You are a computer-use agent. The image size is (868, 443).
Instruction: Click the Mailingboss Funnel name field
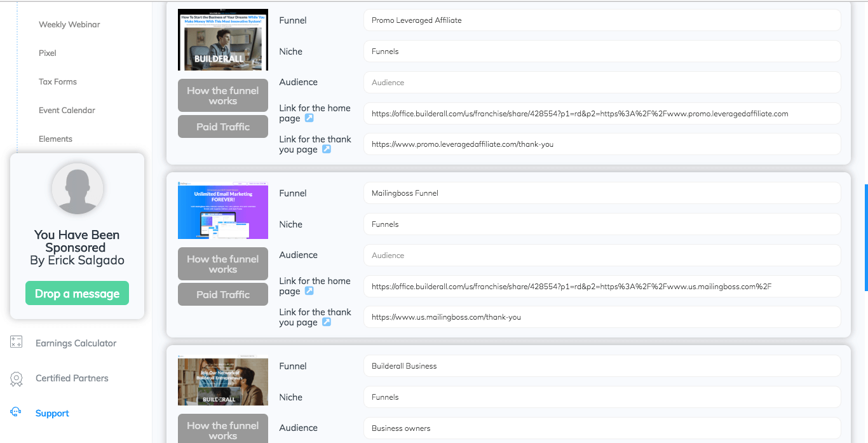tap(602, 193)
